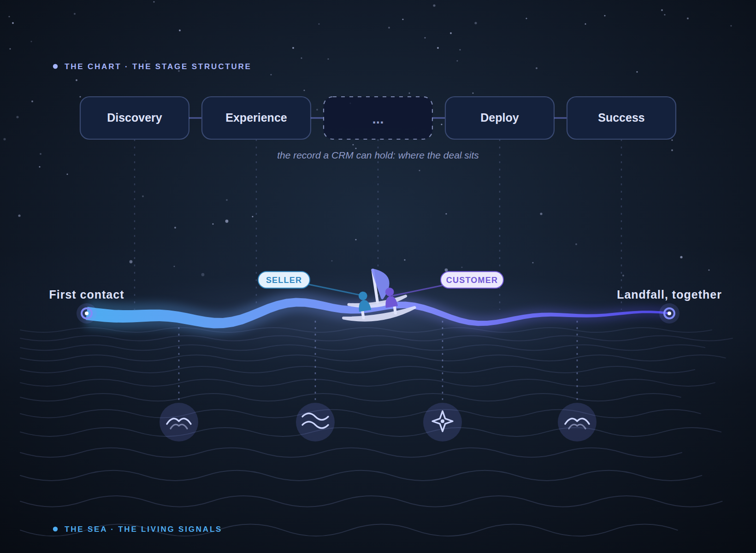Click 'THE SEA · THE LIVING SIGNALS' heading
756x553 pixels.
click(143, 529)
